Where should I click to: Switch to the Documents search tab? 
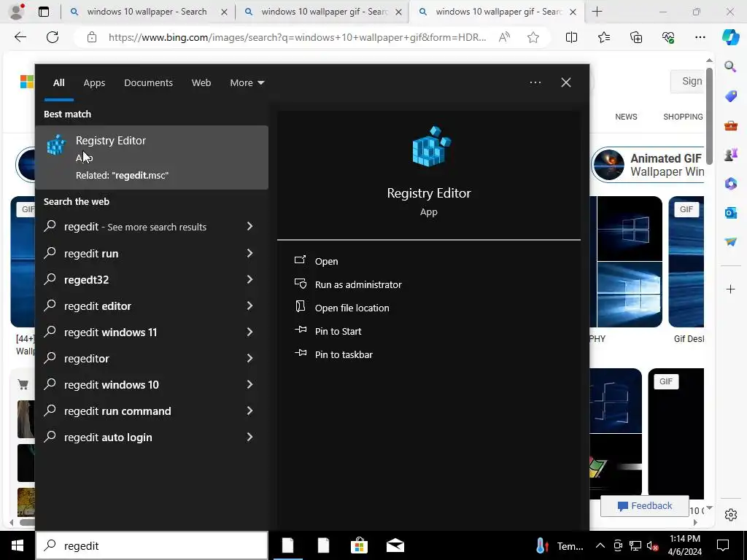148,82
